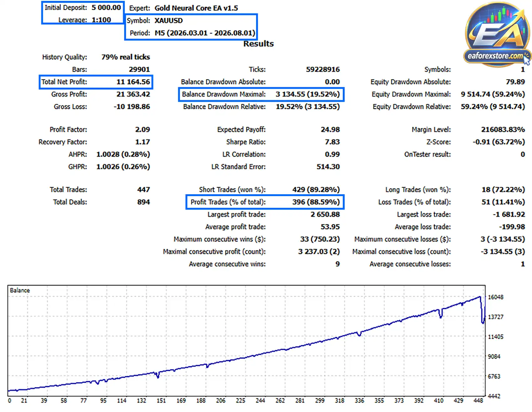Click the Gross Loss value -10 198.86
This screenshot has height=412, width=532.
coord(132,107)
